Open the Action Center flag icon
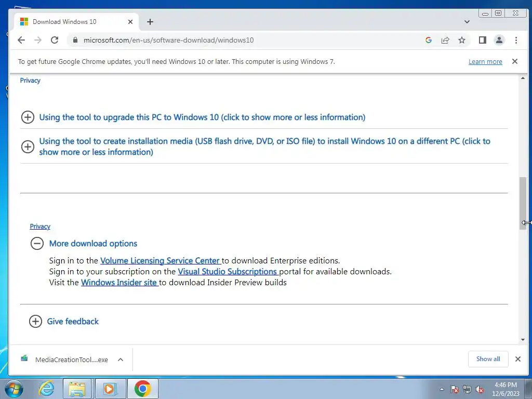Viewport: 532px width, 399px height. click(x=454, y=389)
